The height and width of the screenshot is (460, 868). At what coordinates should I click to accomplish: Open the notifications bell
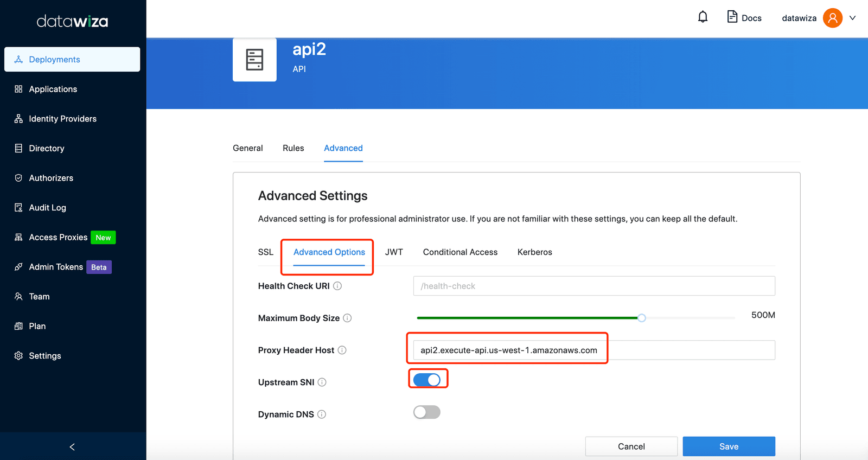click(703, 17)
